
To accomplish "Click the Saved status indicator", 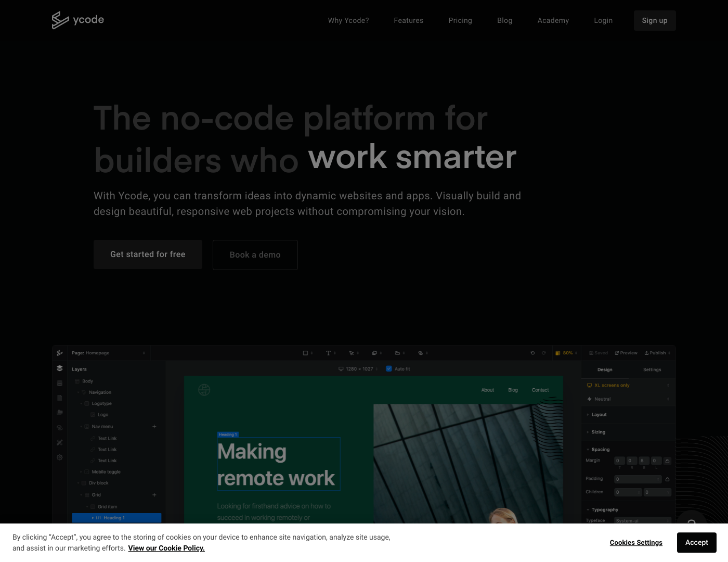I will tap(599, 353).
